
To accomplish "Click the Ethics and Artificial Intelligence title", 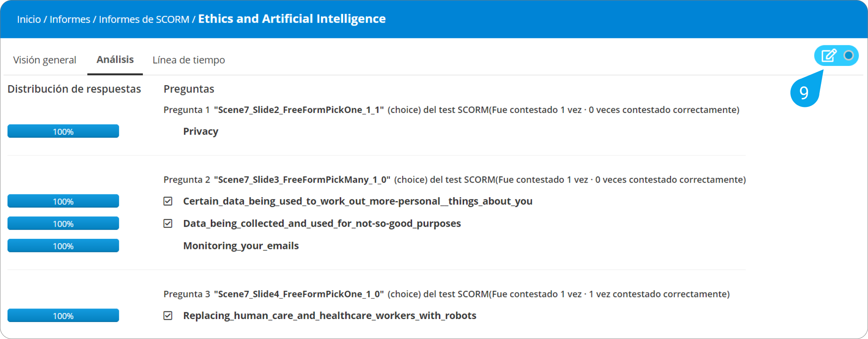I will [292, 19].
